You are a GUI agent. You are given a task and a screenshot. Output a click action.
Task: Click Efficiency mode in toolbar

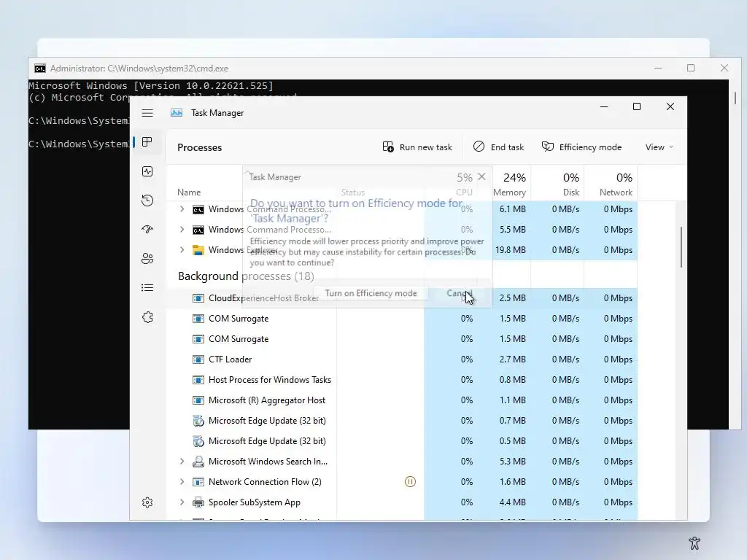click(581, 147)
